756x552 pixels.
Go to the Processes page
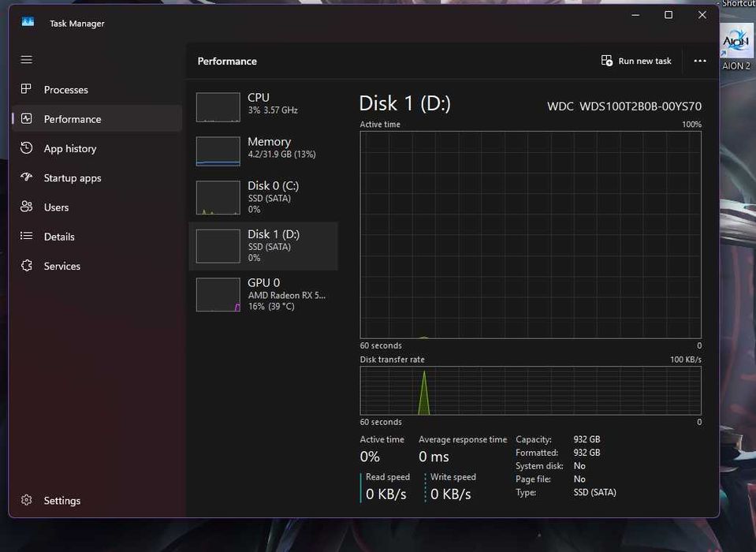pos(97,90)
